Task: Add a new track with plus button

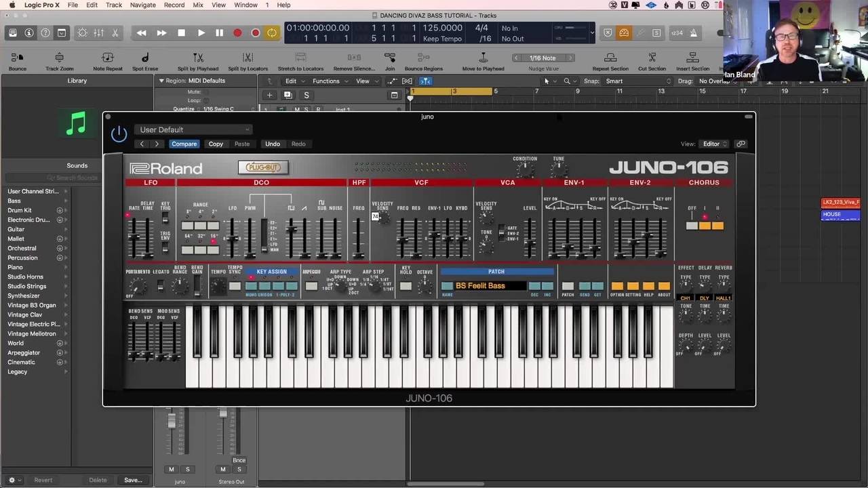Action: tap(269, 95)
